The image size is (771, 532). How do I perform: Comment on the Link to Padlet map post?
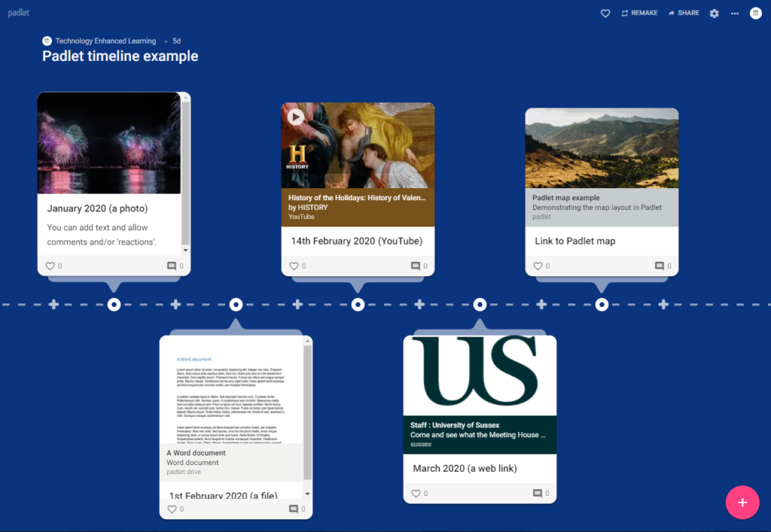click(x=660, y=266)
